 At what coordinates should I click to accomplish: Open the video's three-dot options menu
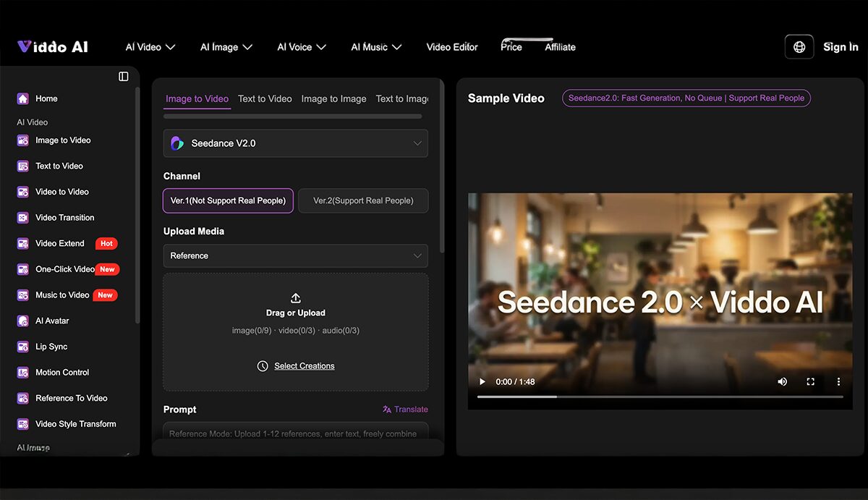[838, 381]
